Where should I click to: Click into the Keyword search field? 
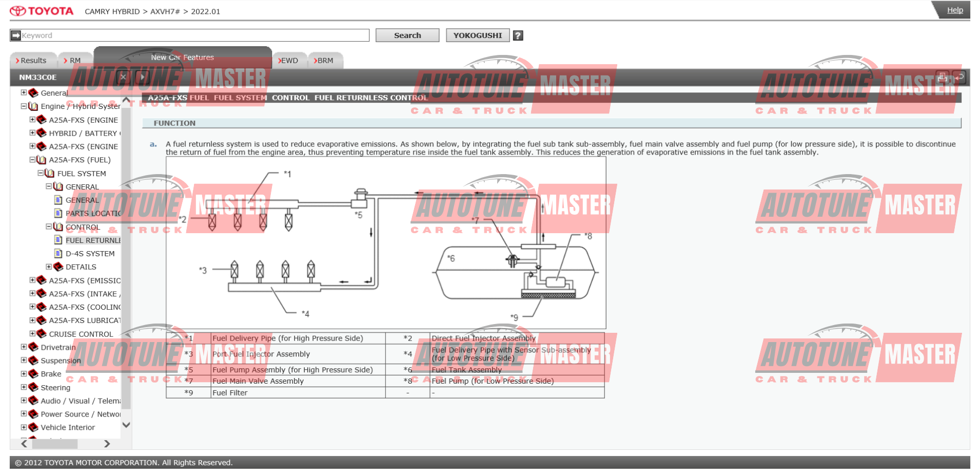(x=195, y=35)
